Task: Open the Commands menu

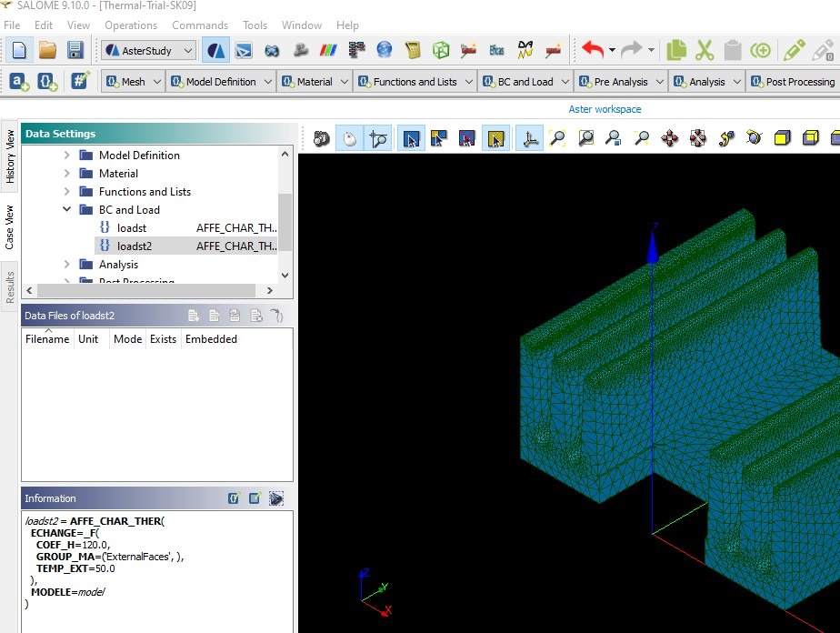Action: pyautogui.click(x=200, y=25)
